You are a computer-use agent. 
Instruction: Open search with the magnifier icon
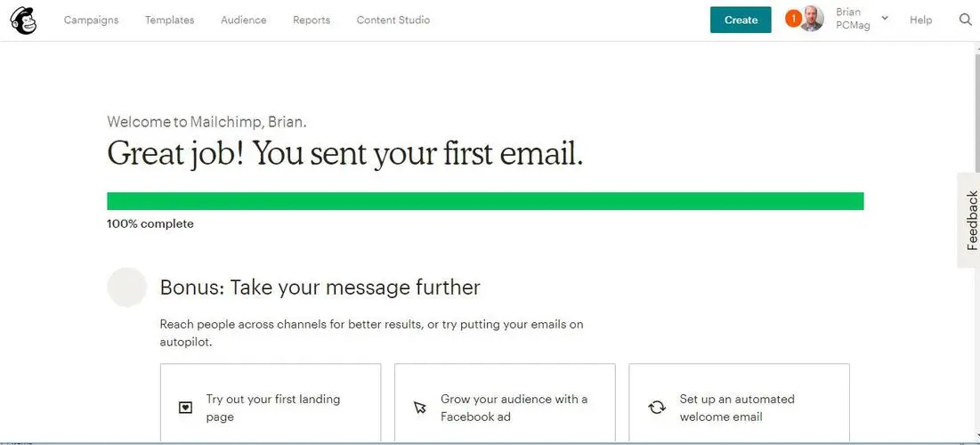pyautogui.click(x=965, y=20)
